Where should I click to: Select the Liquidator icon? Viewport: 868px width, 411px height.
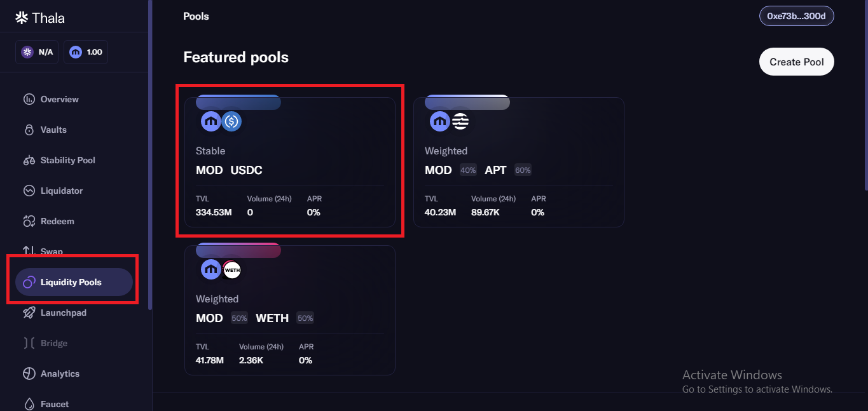pos(29,191)
